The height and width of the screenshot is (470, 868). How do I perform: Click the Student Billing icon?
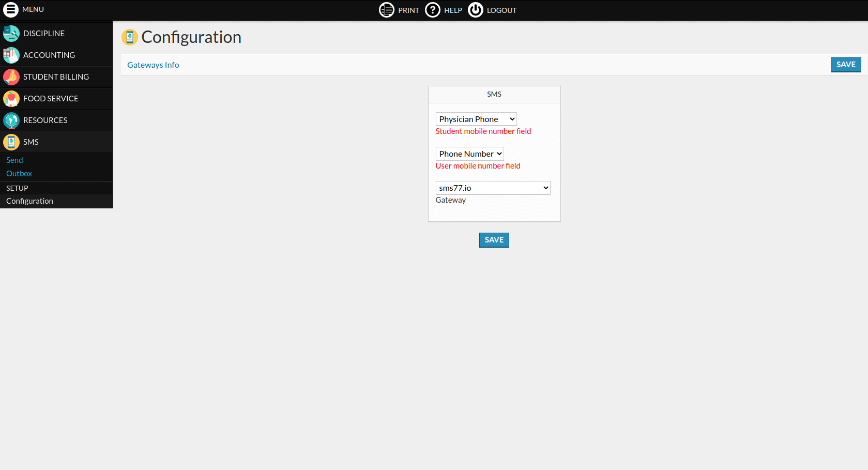11,77
